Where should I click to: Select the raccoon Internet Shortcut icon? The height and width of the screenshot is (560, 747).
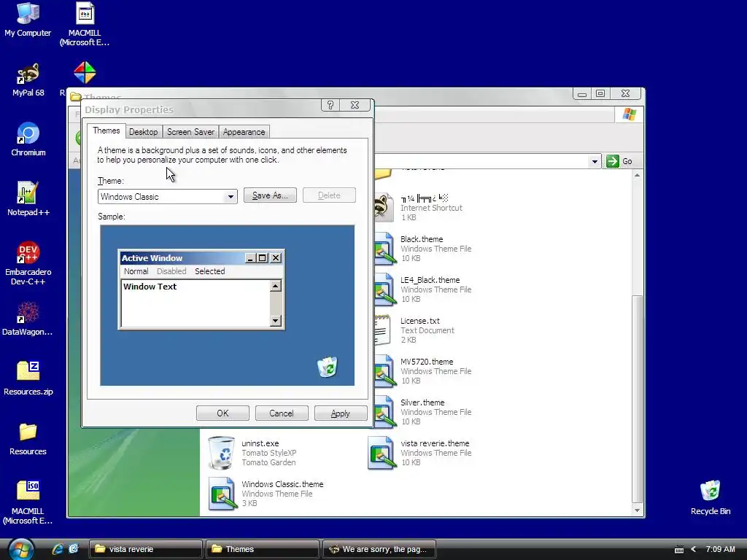(x=384, y=207)
